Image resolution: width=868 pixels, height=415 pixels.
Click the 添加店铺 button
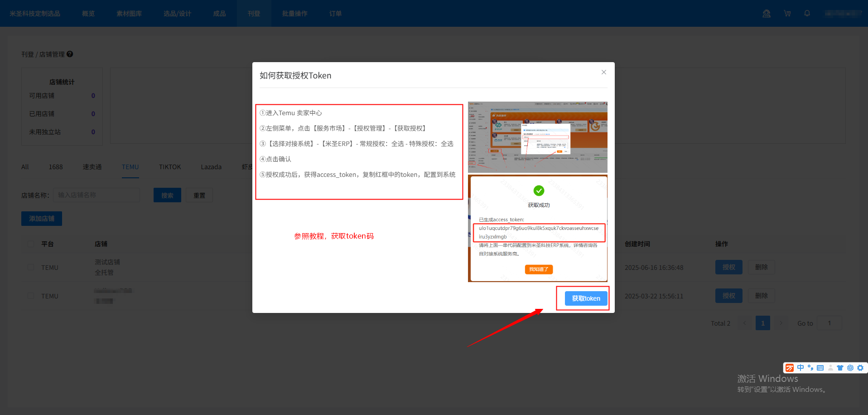pyautogui.click(x=42, y=219)
